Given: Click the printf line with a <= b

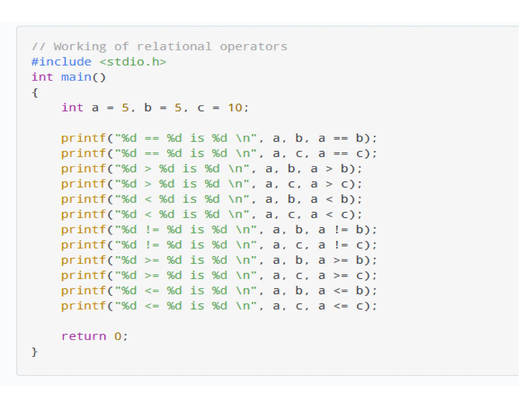Looking at the screenshot, I should coord(219,291).
